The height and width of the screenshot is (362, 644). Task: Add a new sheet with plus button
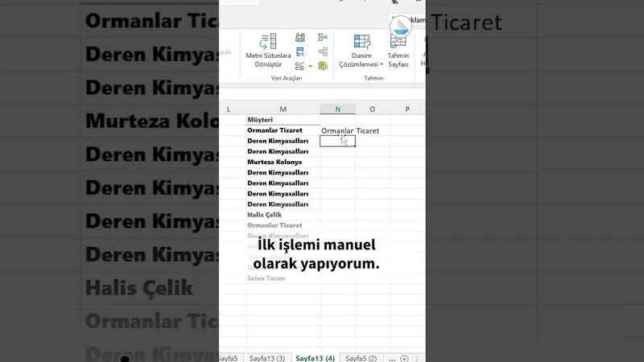404,359
